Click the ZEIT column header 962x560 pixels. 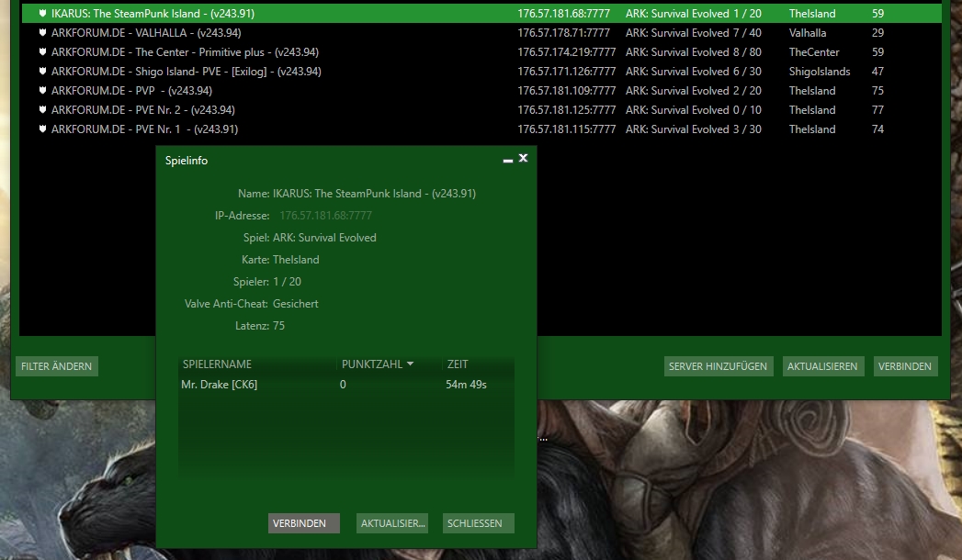click(458, 364)
